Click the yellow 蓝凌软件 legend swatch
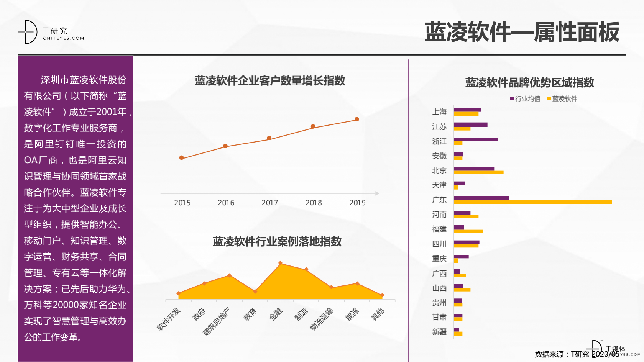 click(x=549, y=99)
